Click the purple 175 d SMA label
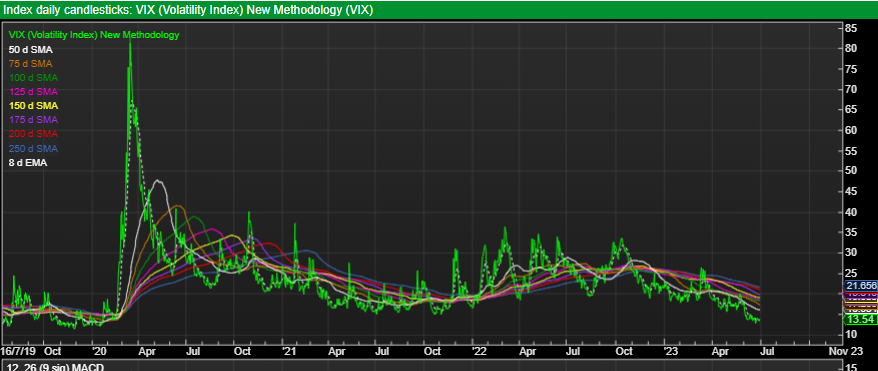Image resolution: width=878 pixels, height=371 pixels. (33, 120)
